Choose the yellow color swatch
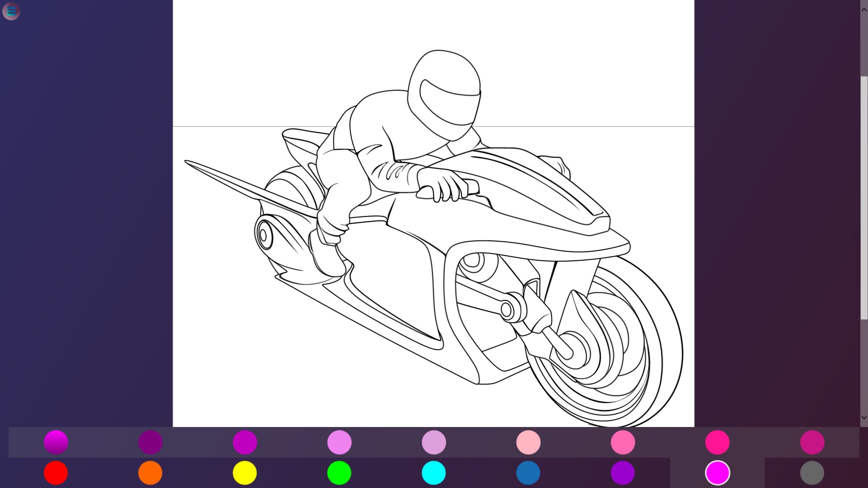 click(x=245, y=473)
